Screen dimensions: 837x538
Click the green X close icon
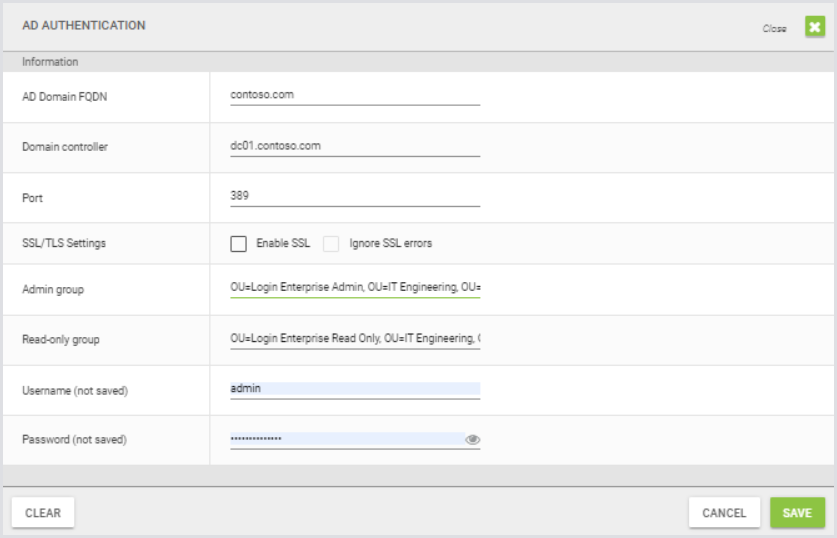[815, 28]
